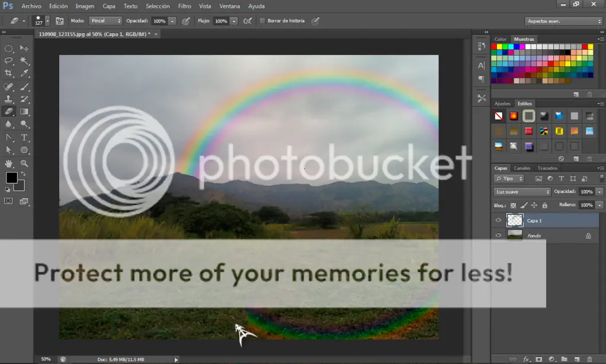The image size is (606, 364).
Task: Select the Pen tool
Action: [x=8, y=137]
